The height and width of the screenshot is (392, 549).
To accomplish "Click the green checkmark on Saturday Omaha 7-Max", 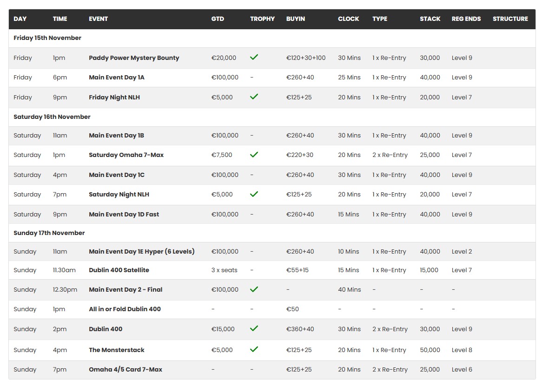I will 254,155.
